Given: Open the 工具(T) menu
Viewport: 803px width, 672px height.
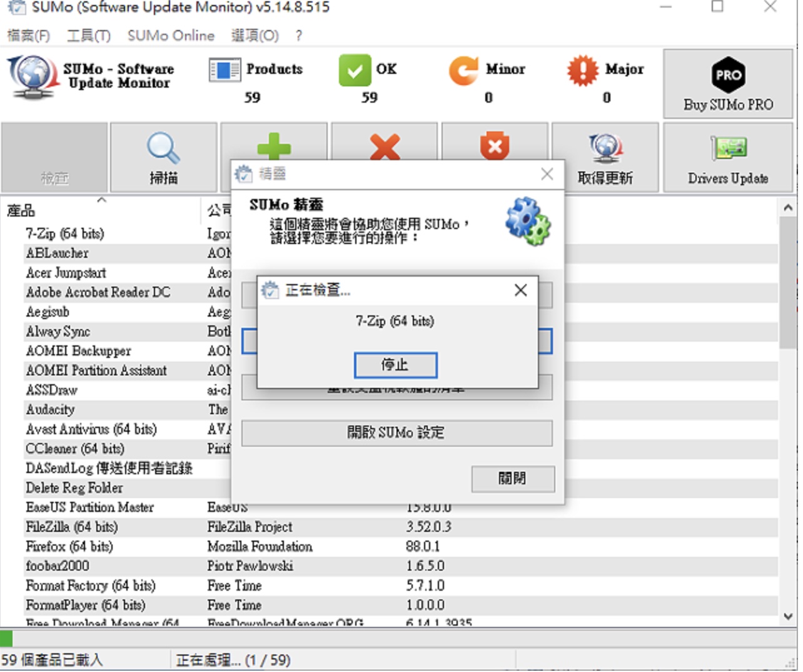Looking at the screenshot, I should [88, 36].
